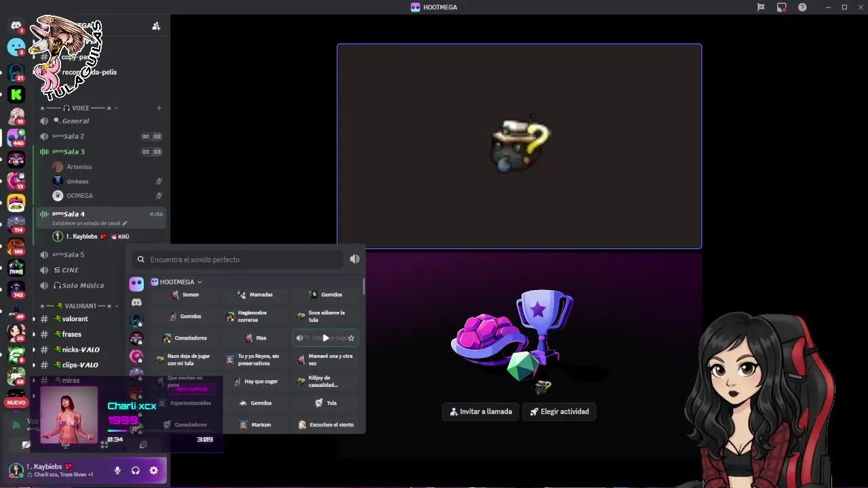868x488 pixels.
Task: Toggle soundboard volume speaker icon
Action: (x=355, y=259)
